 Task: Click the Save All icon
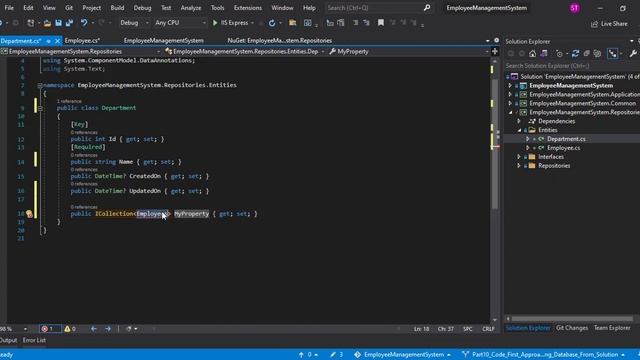click(69, 23)
